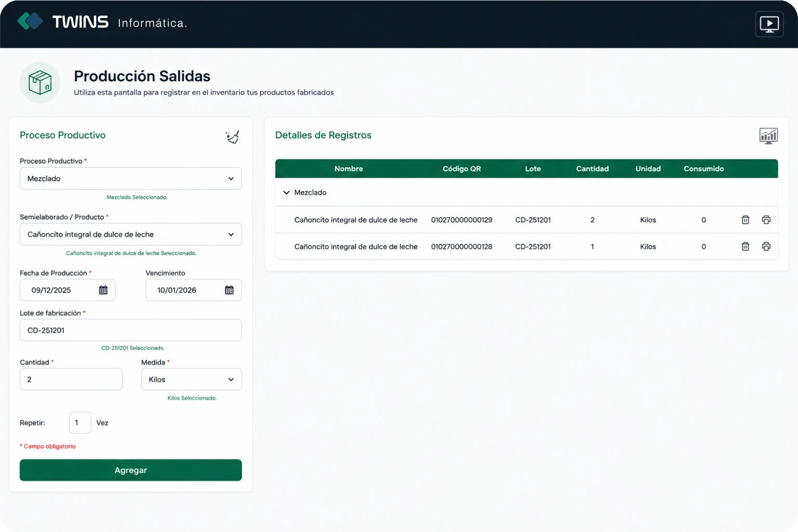This screenshot has height=532, width=798.
Task: Open the Medida dropdown showing Kilos
Action: point(191,379)
